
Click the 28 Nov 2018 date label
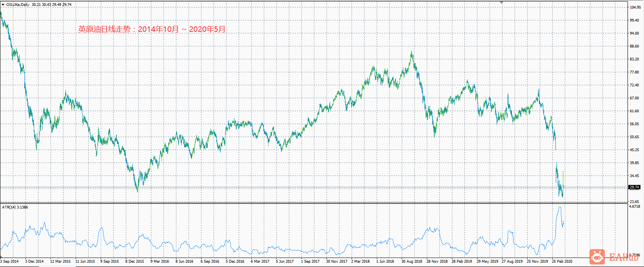(437, 261)
